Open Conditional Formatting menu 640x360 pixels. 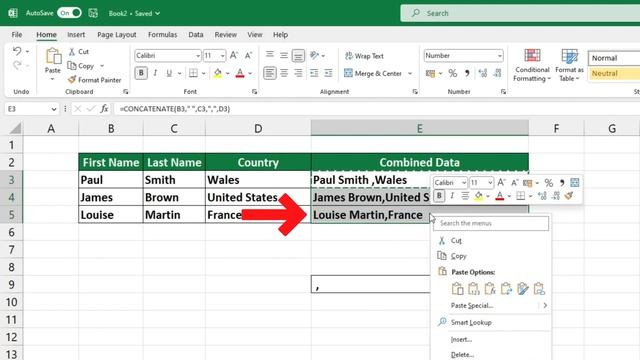[x=532, y=65]
